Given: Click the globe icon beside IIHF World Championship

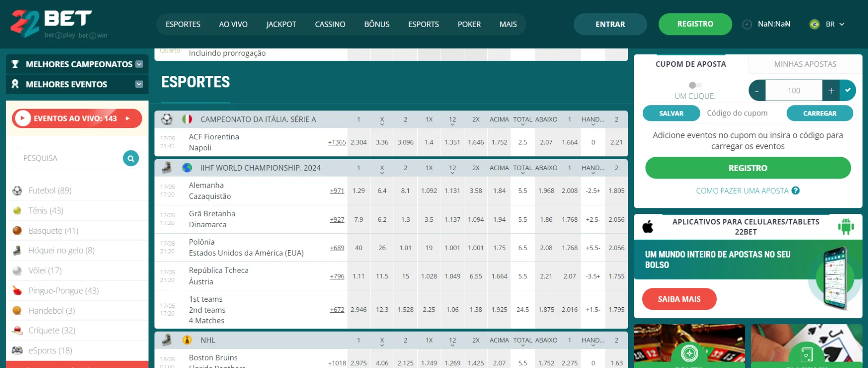Looking at the screenshot, I should (x=187, y=168).
